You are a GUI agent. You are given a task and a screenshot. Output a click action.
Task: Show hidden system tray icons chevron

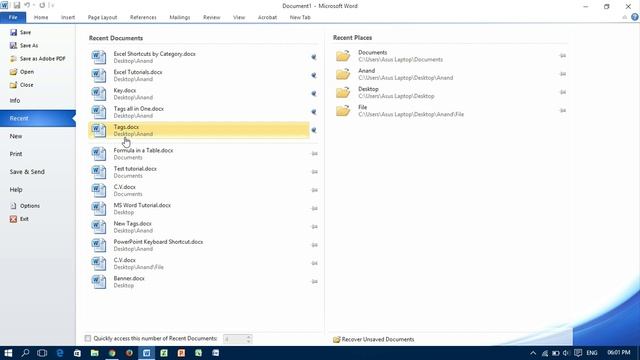[x=533, y=353]
